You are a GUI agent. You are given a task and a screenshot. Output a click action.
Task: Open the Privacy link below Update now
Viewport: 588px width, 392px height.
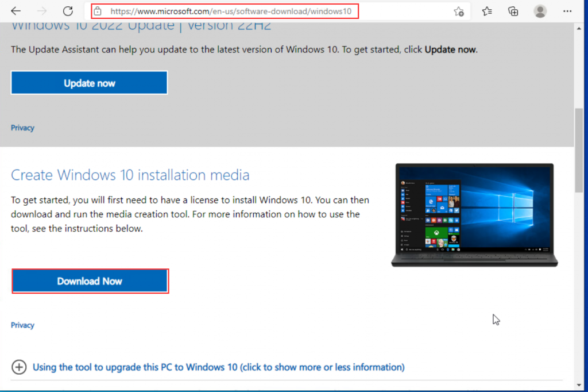pos(22,128)
